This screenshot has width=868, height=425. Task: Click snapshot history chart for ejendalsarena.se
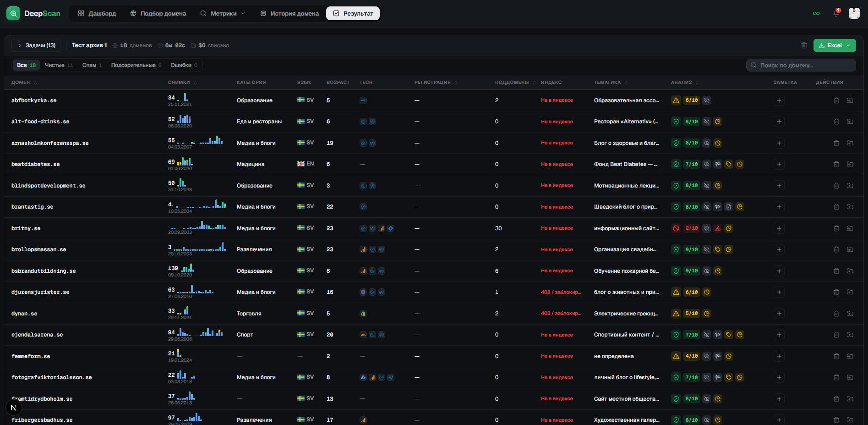[200, 332]
